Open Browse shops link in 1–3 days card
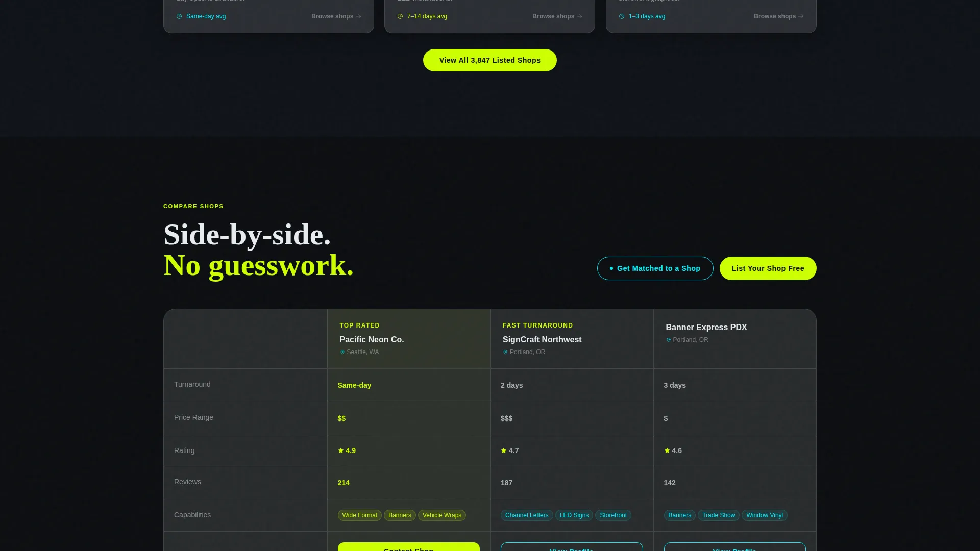This screenshot has width=980, height=551. (779, 16)
